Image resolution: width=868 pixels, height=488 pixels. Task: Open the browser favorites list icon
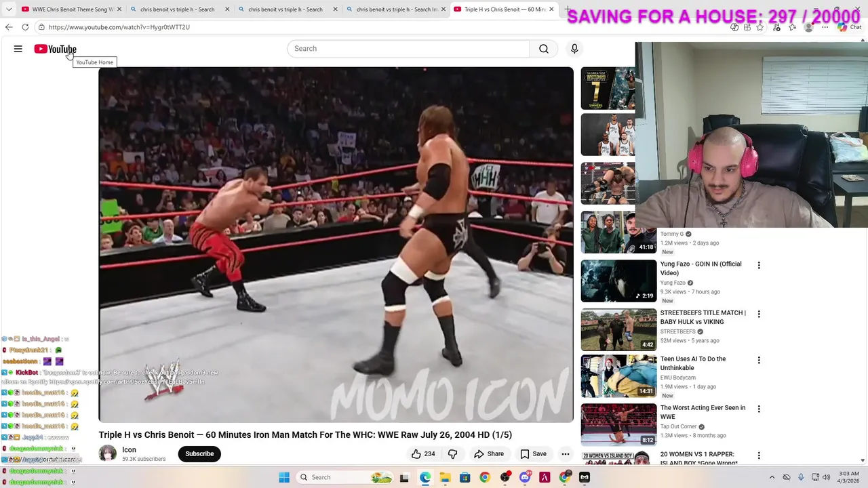tap(792, 27)
